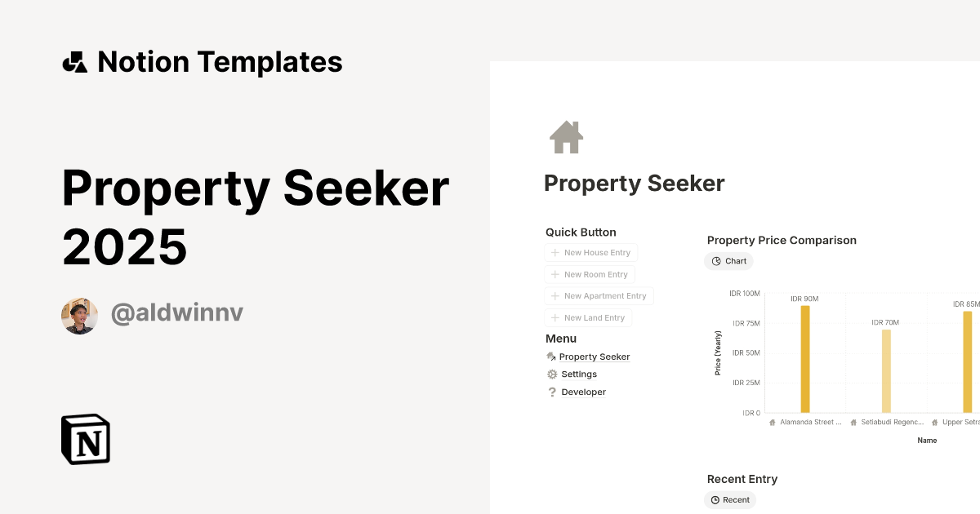This screenshot has width=980, height=514.
Task: Click the house icon above the Property Seeker title
Action: [565, 137]
